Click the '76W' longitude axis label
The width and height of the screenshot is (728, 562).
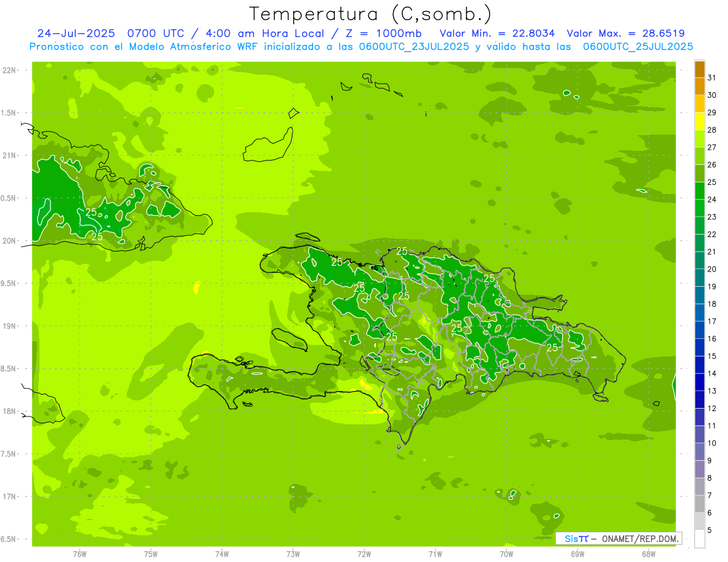coord(79,554)
